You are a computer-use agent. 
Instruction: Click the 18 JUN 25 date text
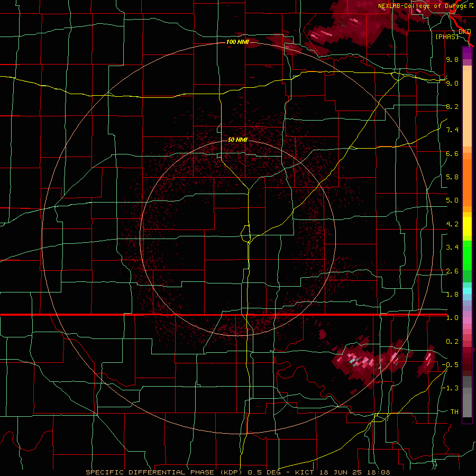(x=340, y=472)
